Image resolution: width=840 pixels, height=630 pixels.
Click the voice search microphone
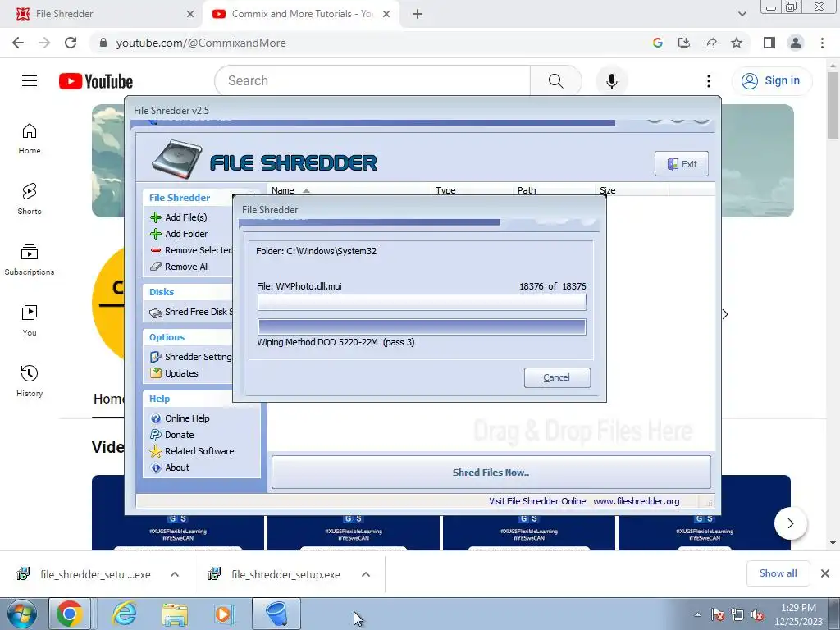(612, 81)
